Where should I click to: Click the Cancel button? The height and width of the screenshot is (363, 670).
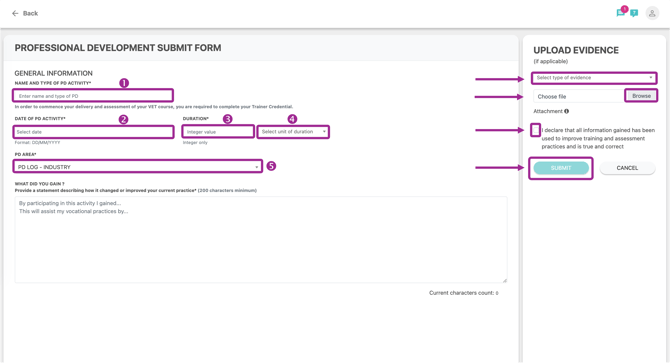pos(627,168)
